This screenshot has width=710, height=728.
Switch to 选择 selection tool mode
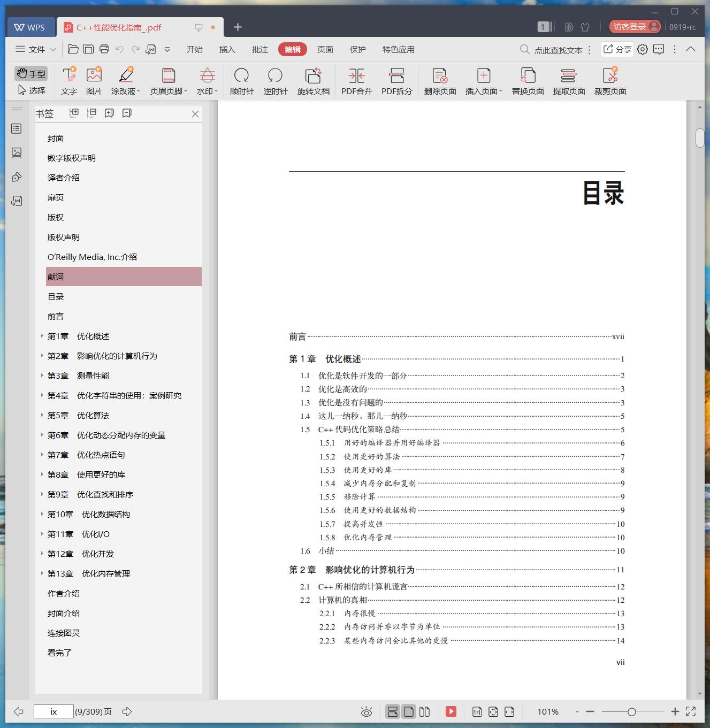pyautogui.click(x=31, y=90)
